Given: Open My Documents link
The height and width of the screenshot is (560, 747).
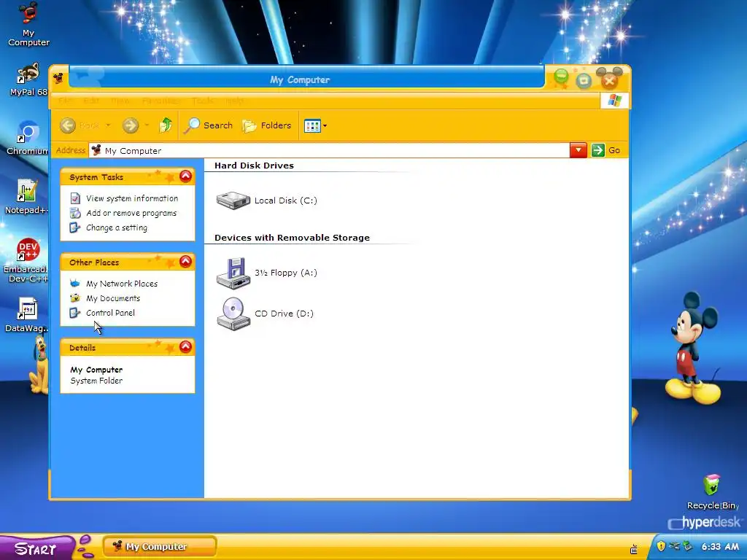Looking at the screenshot, I should coord(113,298).
